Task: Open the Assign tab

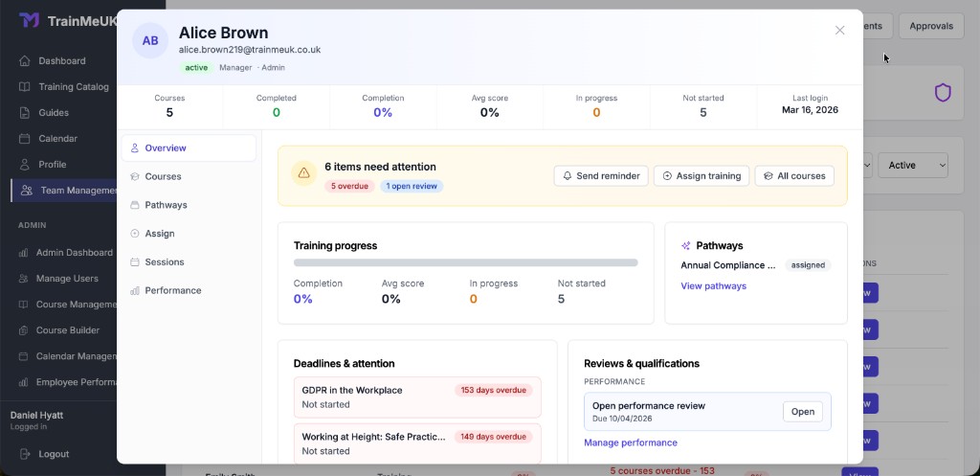Action: (189, 234)
